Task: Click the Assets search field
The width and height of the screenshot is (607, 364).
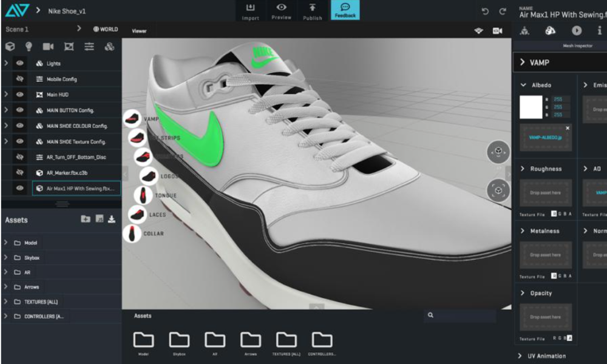Action: point(460,315)
